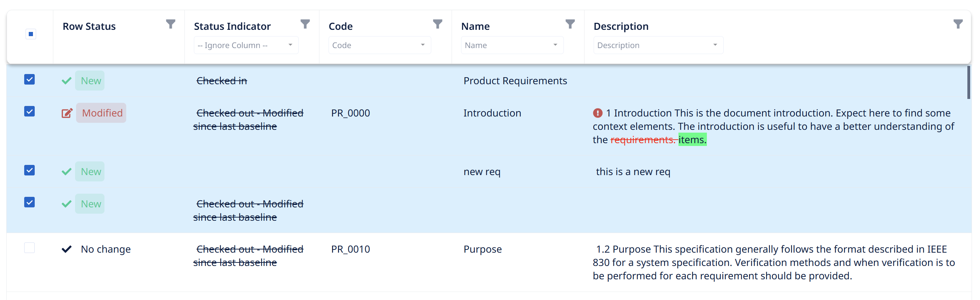Uncheck the Introduction row checkbox

pyautogui.click(x=29, y=111)
